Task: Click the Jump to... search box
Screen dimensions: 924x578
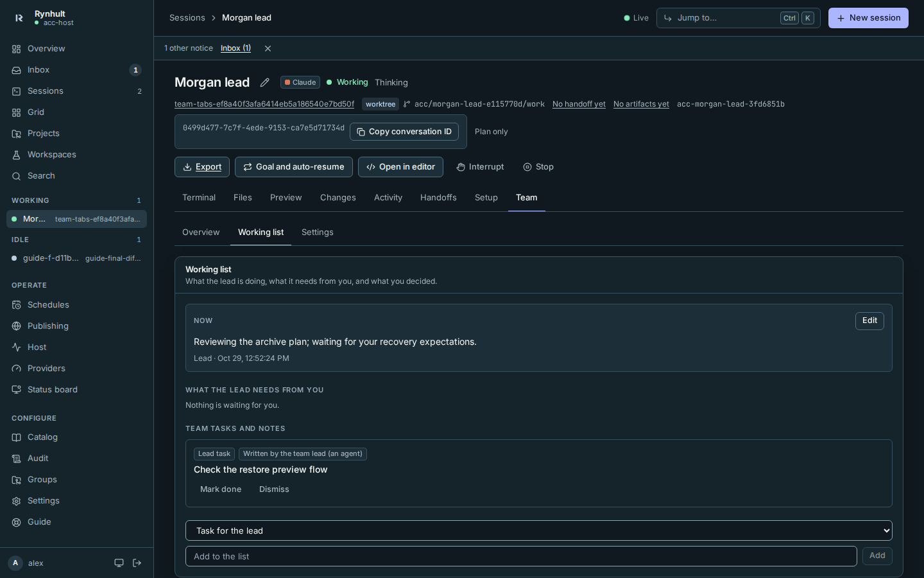Action: pyautogui.click(x=738, y=18)
